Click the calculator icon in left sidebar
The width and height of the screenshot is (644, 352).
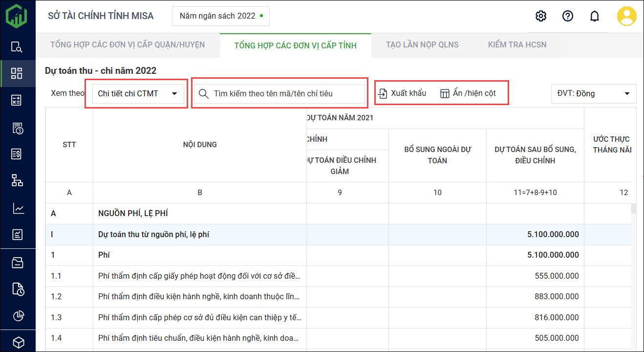coord(17,100)
